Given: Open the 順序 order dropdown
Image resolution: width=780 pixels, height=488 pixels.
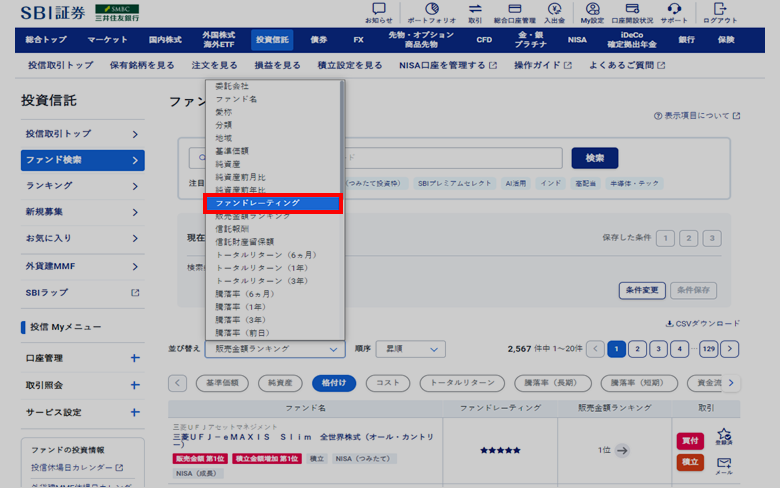Looking at the screenshot, I should (410, 349).
